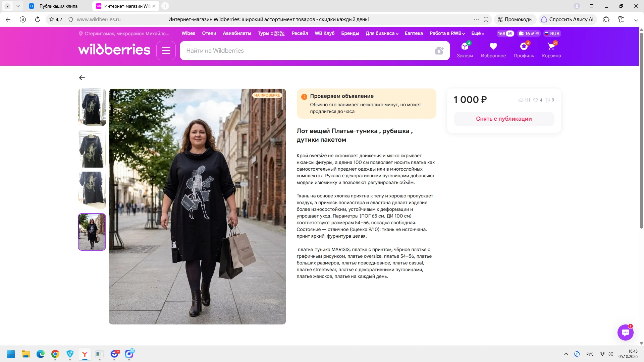Click the browser reload icon

coord(38,19)
